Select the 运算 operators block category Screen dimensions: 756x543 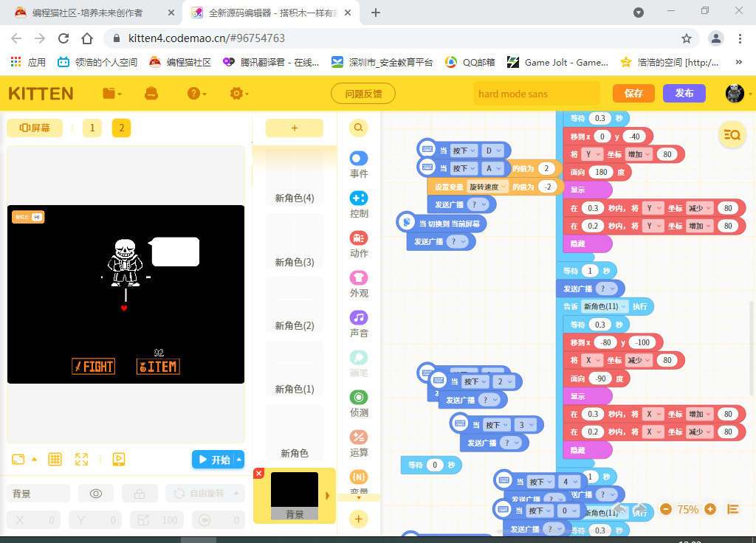point(359,443)
